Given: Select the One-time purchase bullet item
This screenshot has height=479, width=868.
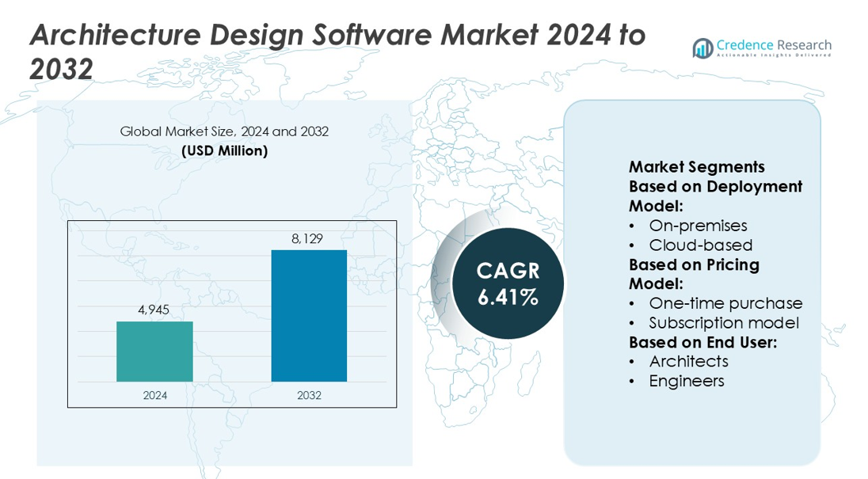Looking at the screenshot, I should (725, 303).
